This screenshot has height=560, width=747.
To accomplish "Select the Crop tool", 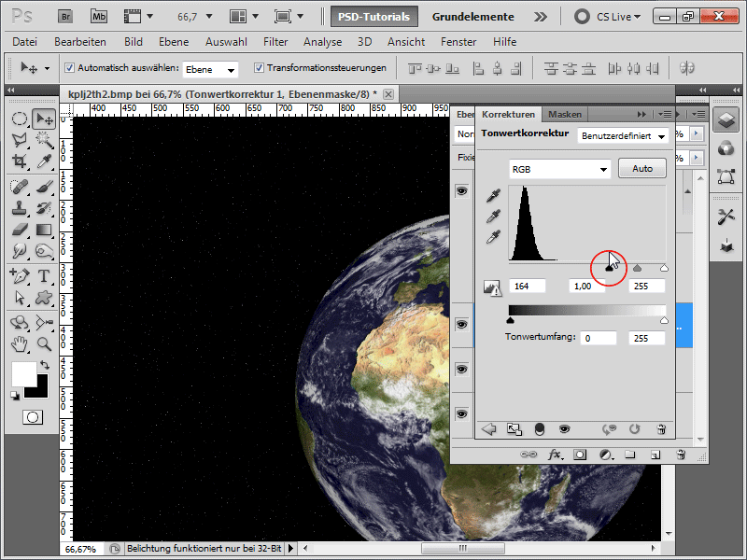I will [19, 161].
